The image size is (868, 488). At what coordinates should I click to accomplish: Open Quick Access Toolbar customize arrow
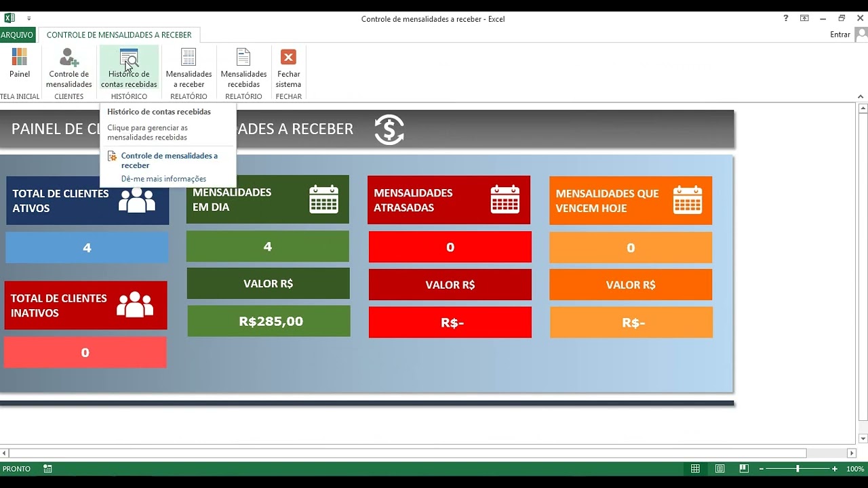tap(29, 19)
